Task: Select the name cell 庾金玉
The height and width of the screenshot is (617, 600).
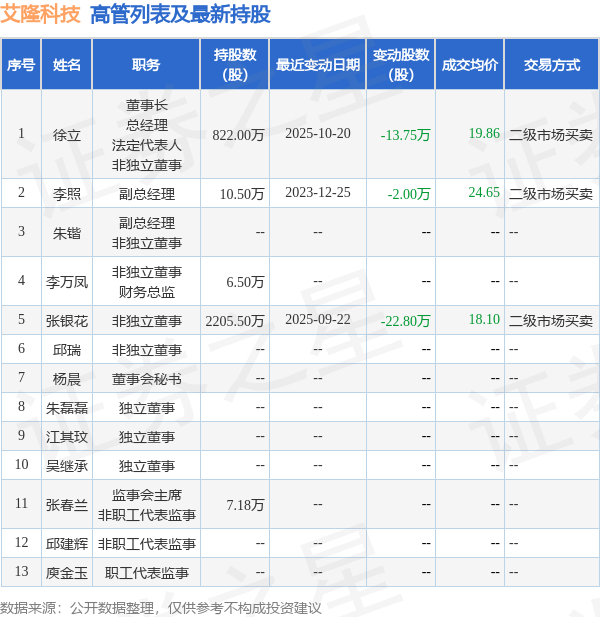Action: tap(67, 573)
